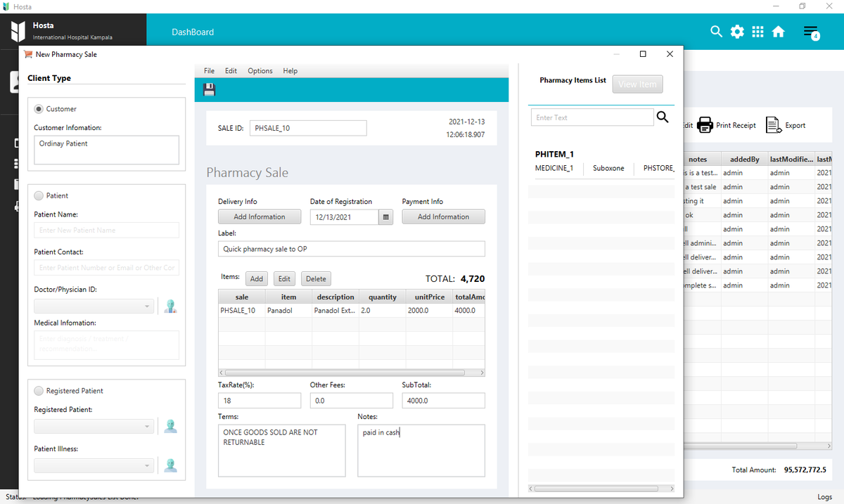Click the Date of Registration field
The width and height of the screenshot is (844, 504).
click(x=345, y=217)
